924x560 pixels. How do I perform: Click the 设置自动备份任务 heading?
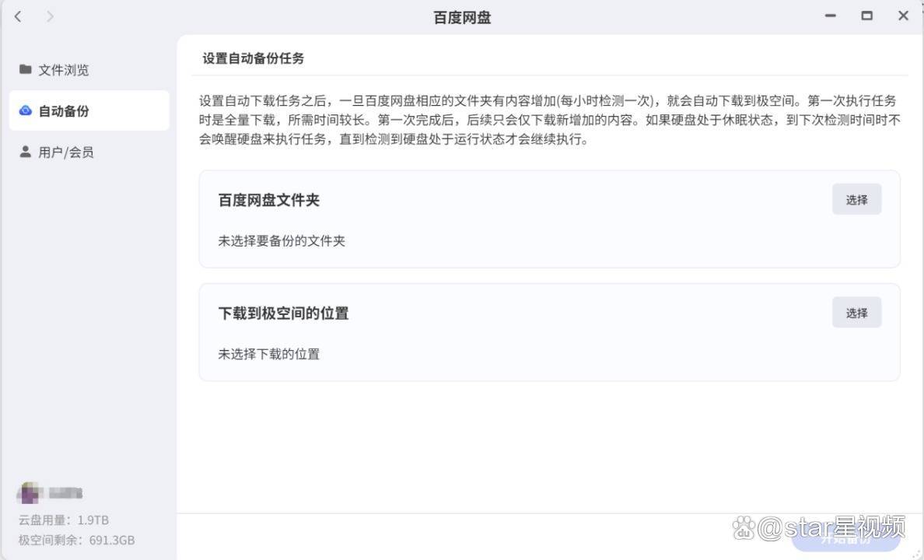coord(254,58)
